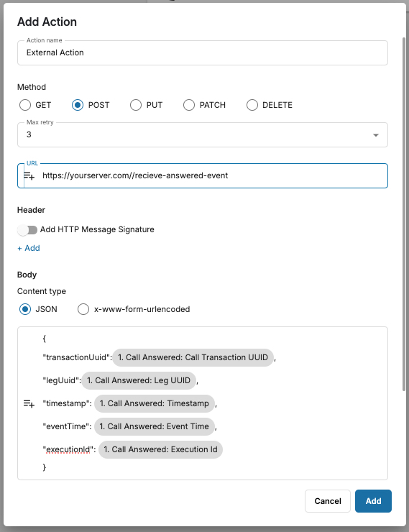Select the POST method option
Viewport: 409px width, 532px height.
(78, 105)
